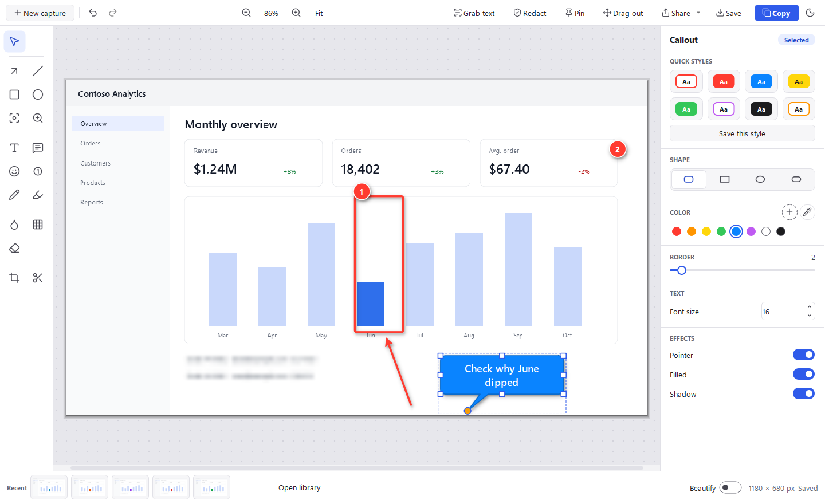Click Save this style
This screenshot has height=504, width=825.
coord(742,133)
